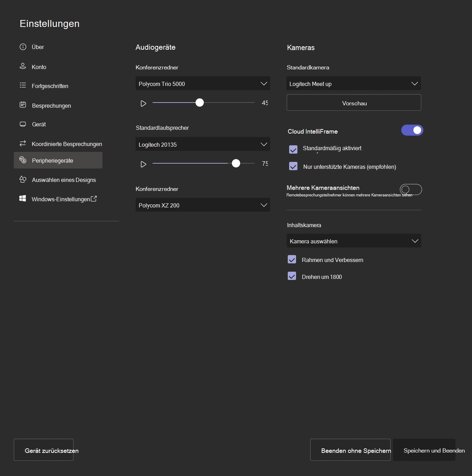Uncheck Nur unterstützte Kameras (empfohlen)
The width and height of the screenshot is (472, 476).
[293, 166]
